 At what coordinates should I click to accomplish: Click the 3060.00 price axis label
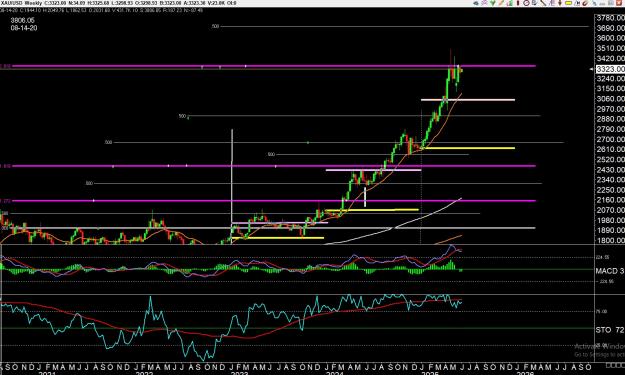[x=610, y=99]
